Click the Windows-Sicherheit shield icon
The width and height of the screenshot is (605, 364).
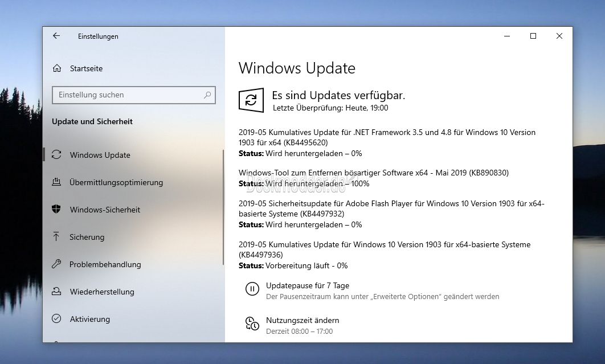pos(56,210)
